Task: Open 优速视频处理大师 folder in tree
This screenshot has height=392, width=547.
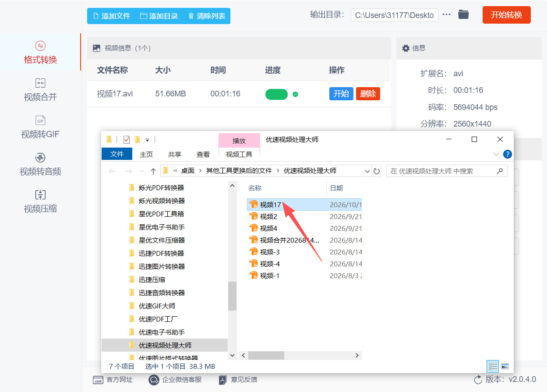Action: coord(165,345)
